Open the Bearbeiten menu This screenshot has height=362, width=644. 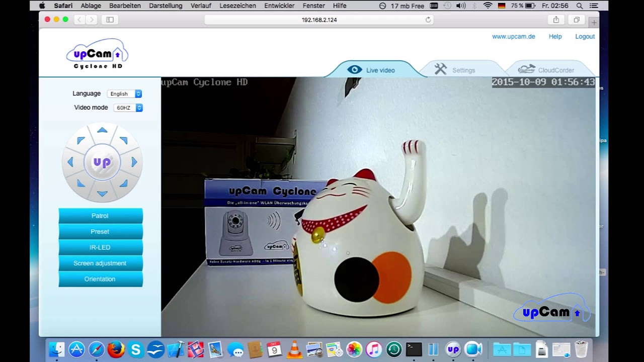tap(125, 6)
